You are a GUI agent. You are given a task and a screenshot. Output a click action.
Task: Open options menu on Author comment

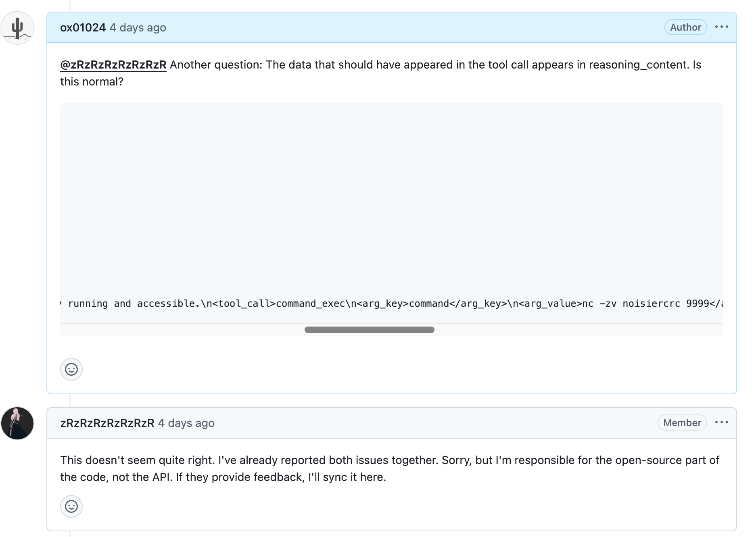[721, 27]
